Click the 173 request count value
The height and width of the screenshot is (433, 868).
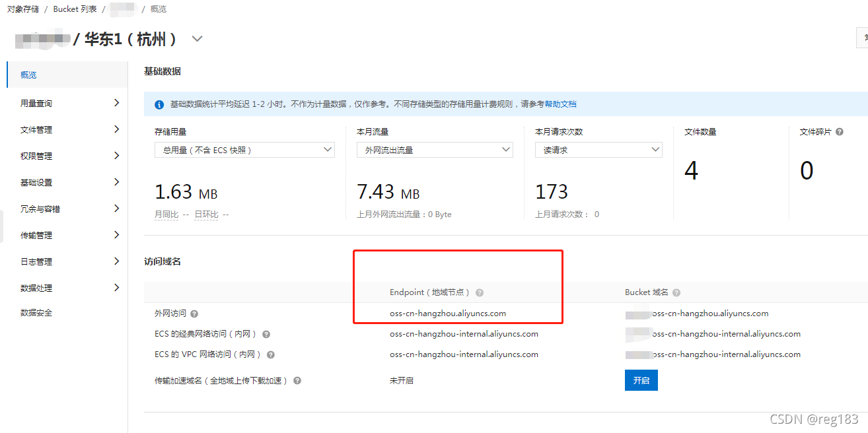(x=552, y=192)
